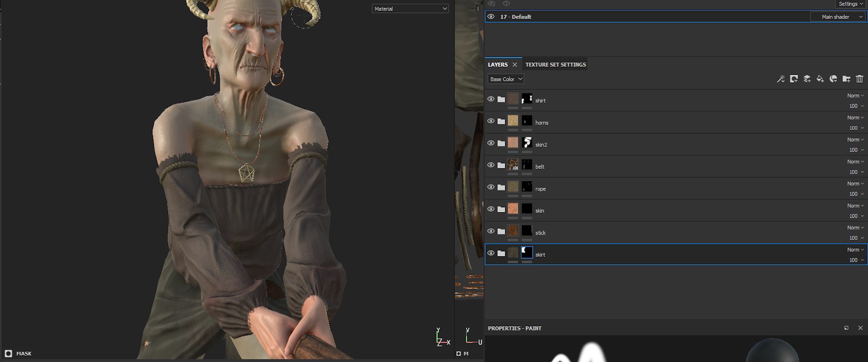
Task: Click the folder icon of rope layer
Action: tap(501, 187)
